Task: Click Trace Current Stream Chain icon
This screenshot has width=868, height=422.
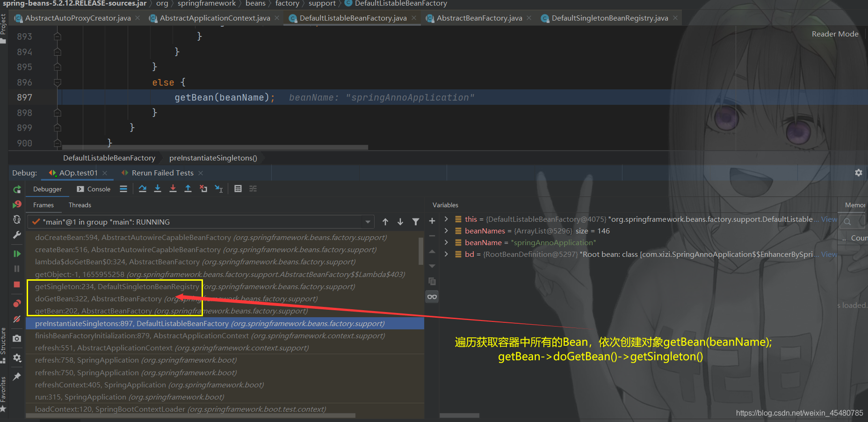Action: [253, 189]
